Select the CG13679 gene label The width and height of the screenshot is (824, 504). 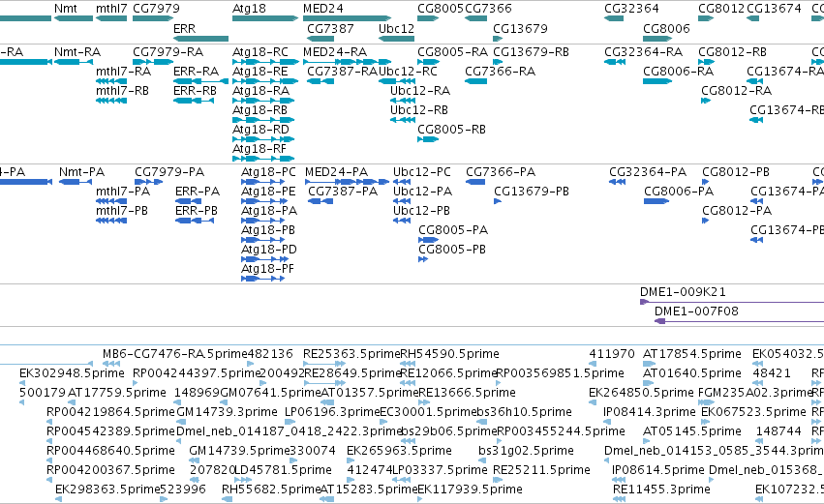520,28
